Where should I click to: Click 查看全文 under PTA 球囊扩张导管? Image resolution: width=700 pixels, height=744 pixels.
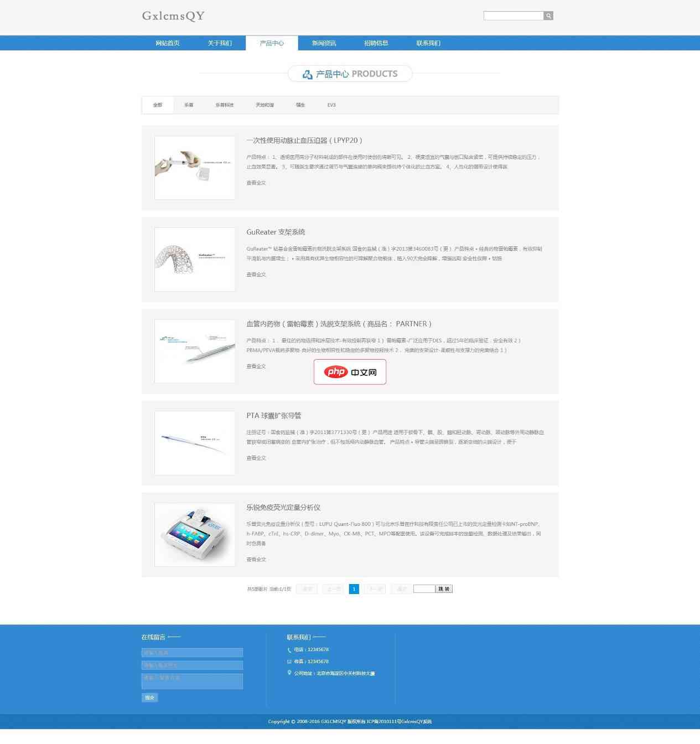coord(256,458)
